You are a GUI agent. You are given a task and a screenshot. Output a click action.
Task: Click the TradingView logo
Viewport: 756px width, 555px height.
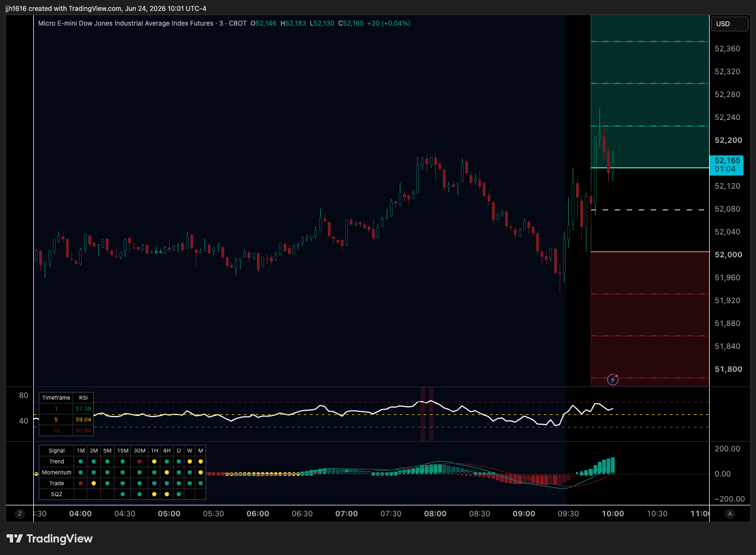coord(50,539)
